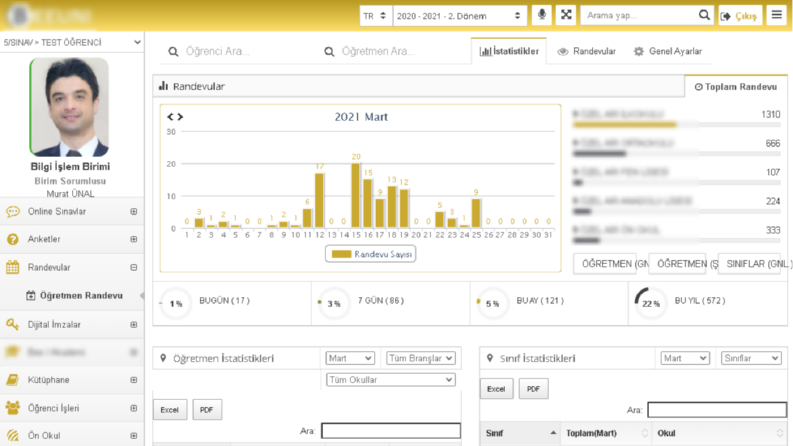Click the bar chart icon beside Randevular header

pyautogui.click(x=163, y=86)
